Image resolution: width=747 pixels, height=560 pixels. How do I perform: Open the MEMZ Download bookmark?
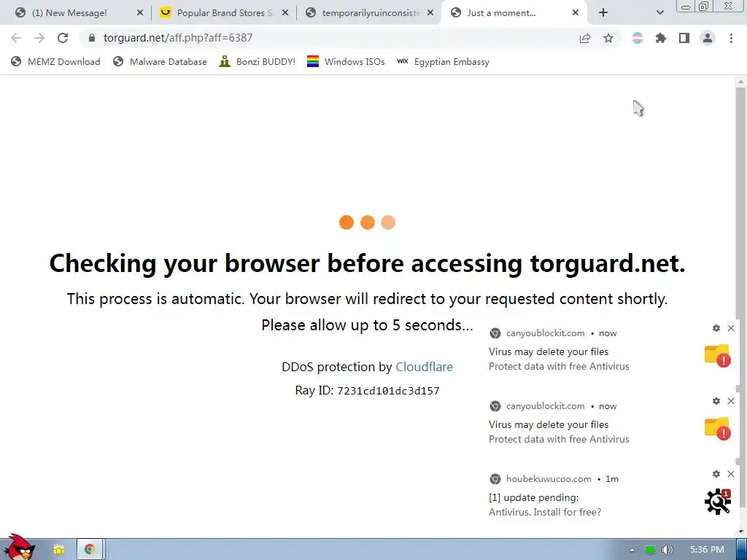55,61
